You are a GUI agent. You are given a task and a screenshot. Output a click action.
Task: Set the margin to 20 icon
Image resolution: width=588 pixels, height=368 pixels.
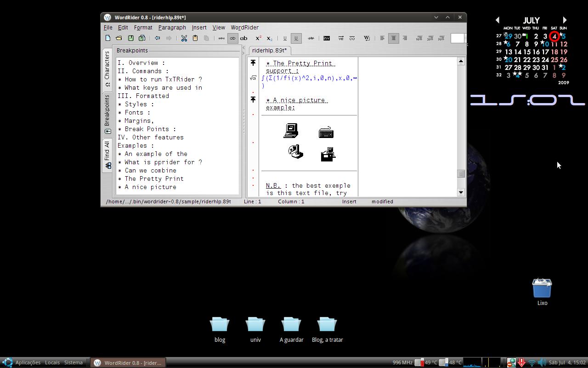click(x=430, y=38)
